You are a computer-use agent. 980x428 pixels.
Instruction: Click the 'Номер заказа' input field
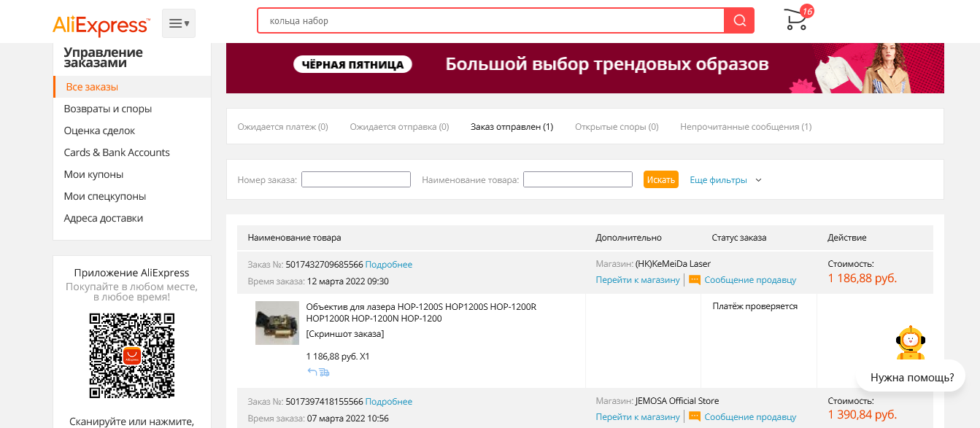pyautogui.click(x=356, y=179)
